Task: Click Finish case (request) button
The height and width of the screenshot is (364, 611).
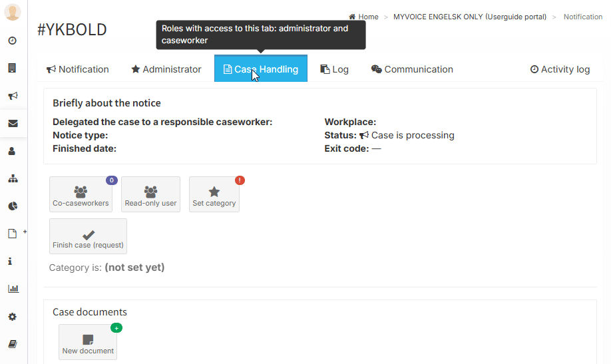Action: [88, 236]
